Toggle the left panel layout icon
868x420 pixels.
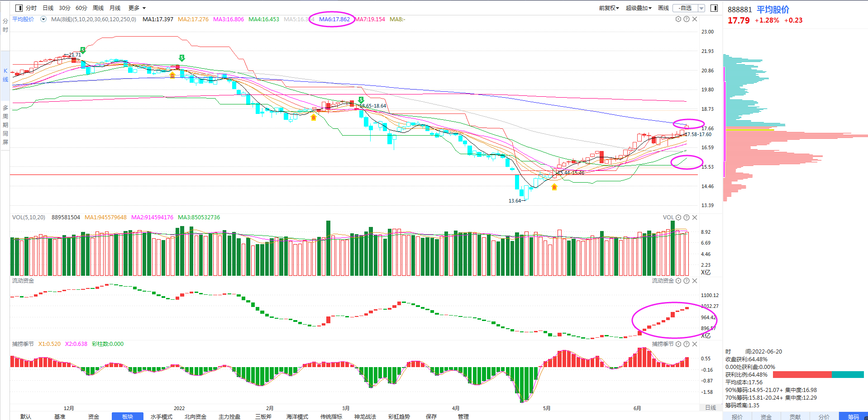(19, 8)
